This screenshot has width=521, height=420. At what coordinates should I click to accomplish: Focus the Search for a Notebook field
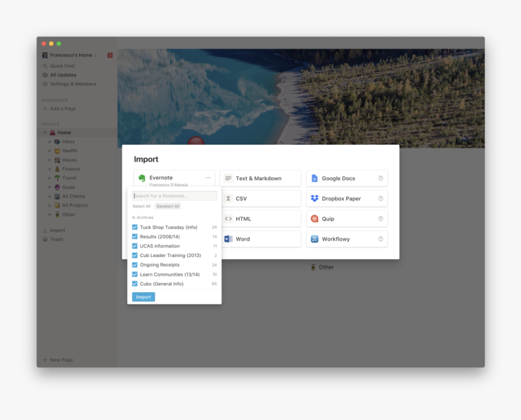tap(174, 196)
